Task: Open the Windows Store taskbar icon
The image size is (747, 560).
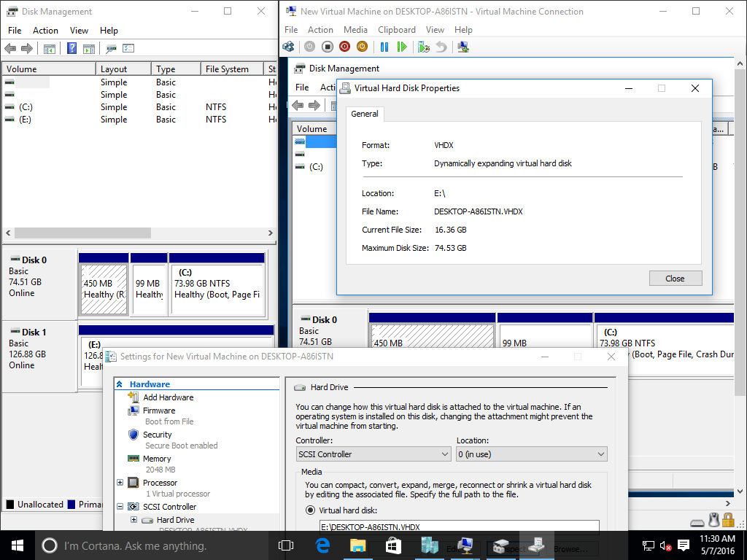Action: pos(393,545)
